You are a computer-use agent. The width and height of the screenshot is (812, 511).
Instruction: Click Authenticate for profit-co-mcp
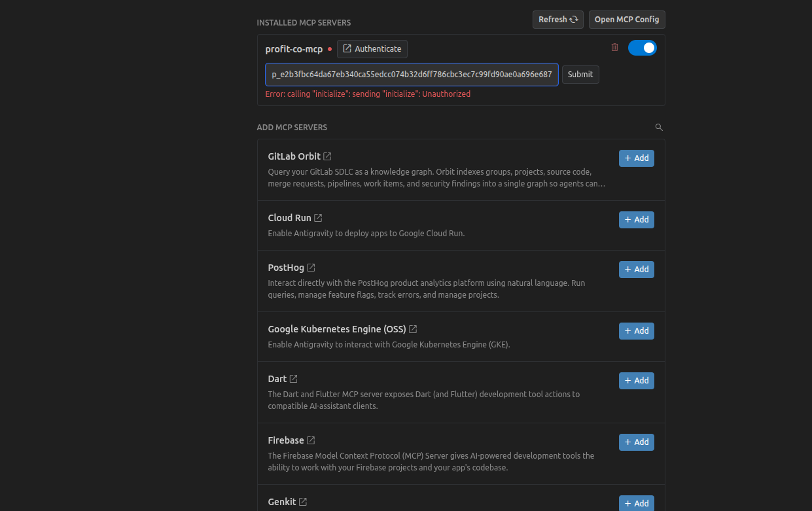[372, 49]
